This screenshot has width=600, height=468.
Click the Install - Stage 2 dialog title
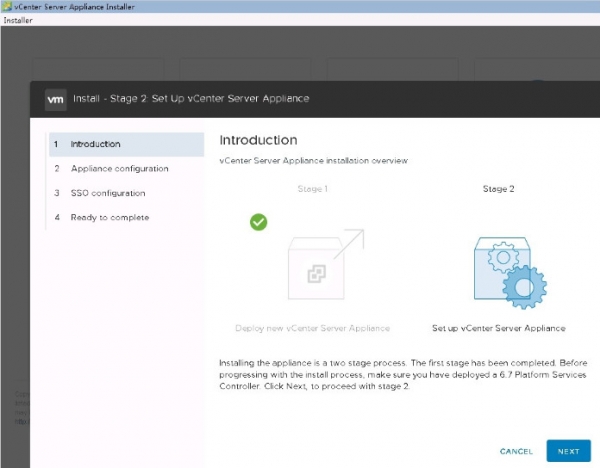(x=191, y=99)
